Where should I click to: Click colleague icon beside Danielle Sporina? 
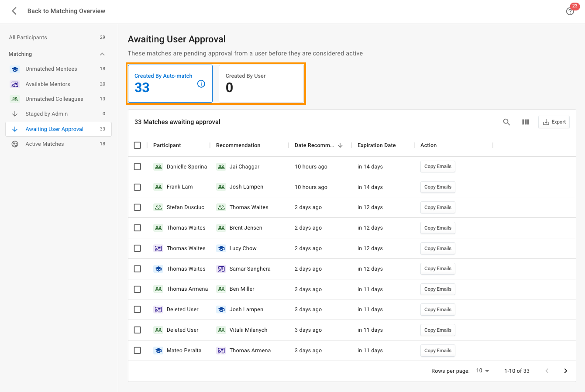pos(158,167)
